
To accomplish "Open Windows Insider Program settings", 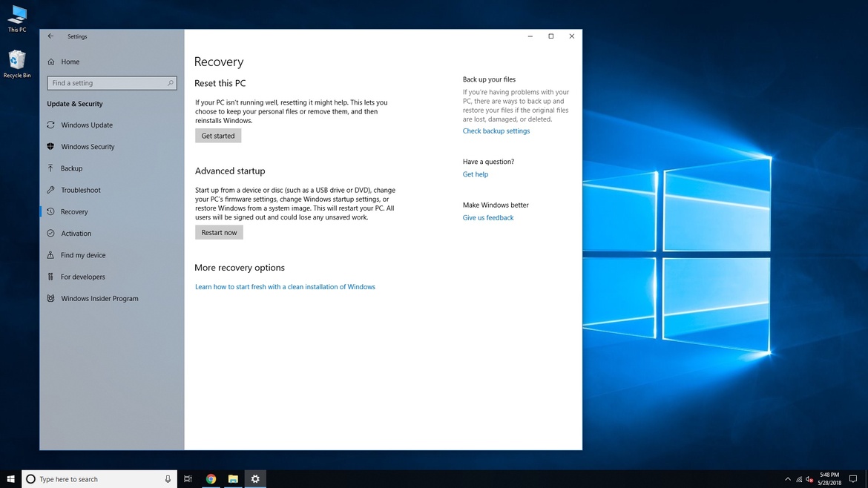I will [99, 298].
